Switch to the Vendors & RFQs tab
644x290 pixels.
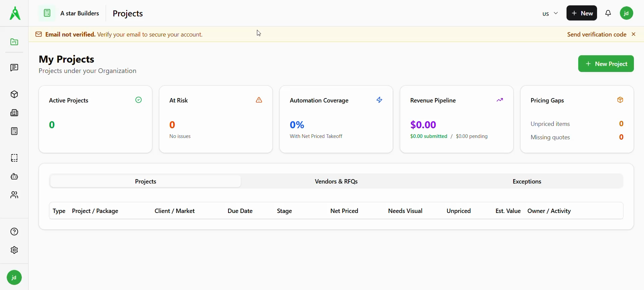pos(336,182)
